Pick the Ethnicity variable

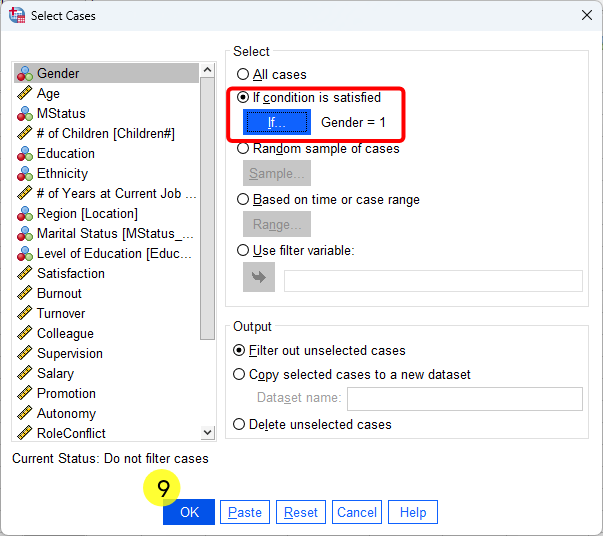[x=106, y=173]
